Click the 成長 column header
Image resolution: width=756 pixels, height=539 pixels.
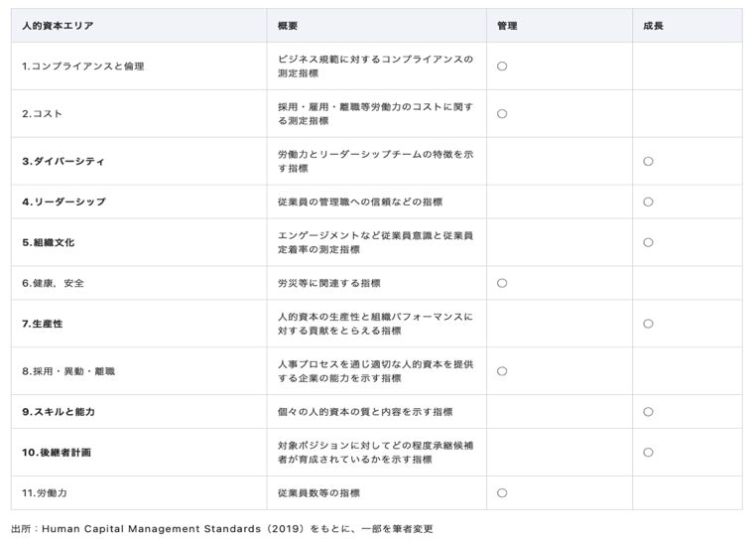[653, 26]
